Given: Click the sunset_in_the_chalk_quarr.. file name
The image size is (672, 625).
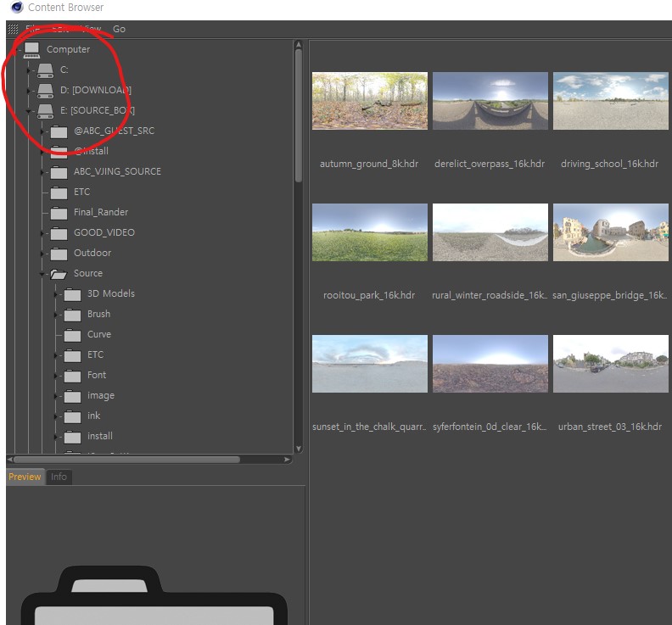Looking at the screenshot, I should tap(369, 427).
